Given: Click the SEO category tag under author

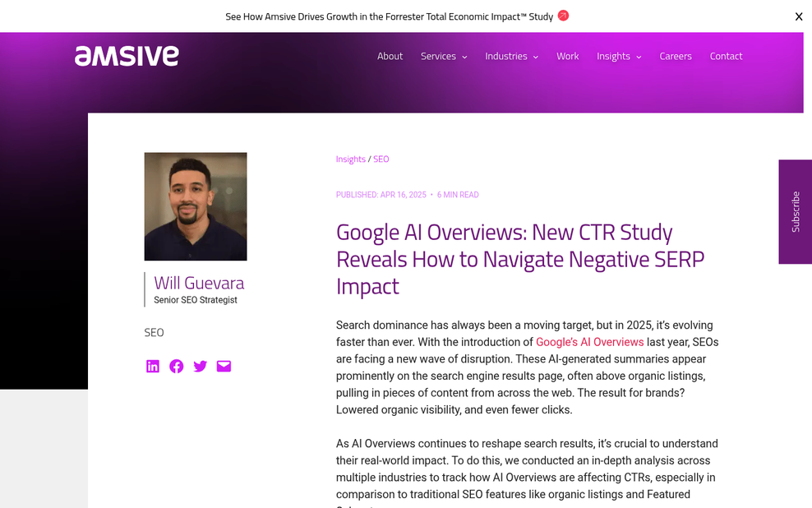Looking at the screenshot, I should point(154,332).
